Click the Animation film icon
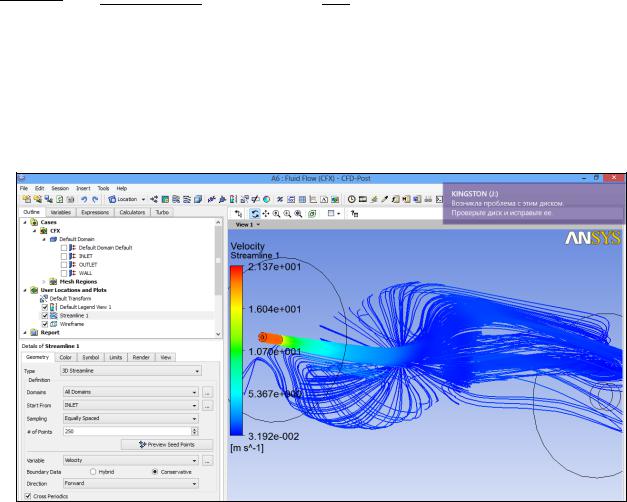The image size is (627, 502). click(363, 199)
